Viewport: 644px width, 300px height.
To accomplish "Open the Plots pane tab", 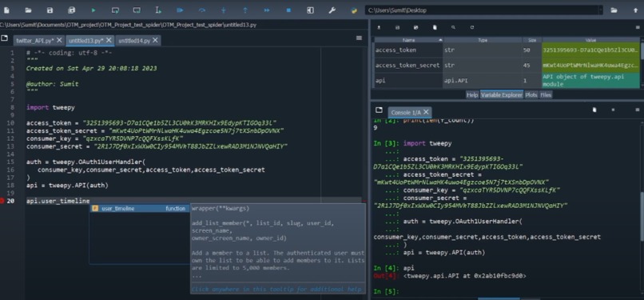I will tap(531, 94).
